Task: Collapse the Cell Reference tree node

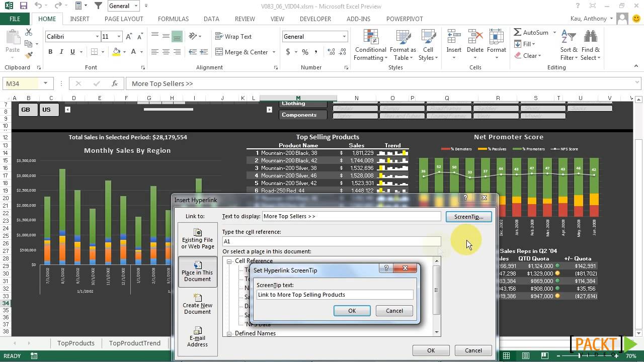Action: pos(229,261)
